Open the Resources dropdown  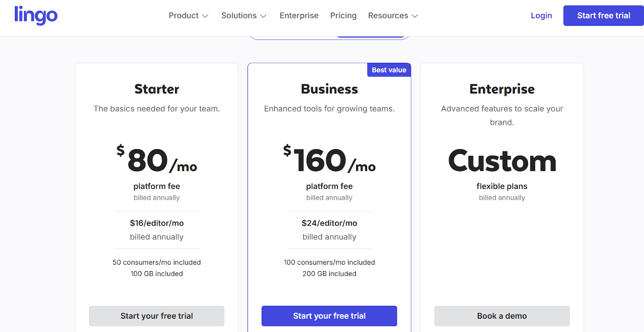click(392, 15)
